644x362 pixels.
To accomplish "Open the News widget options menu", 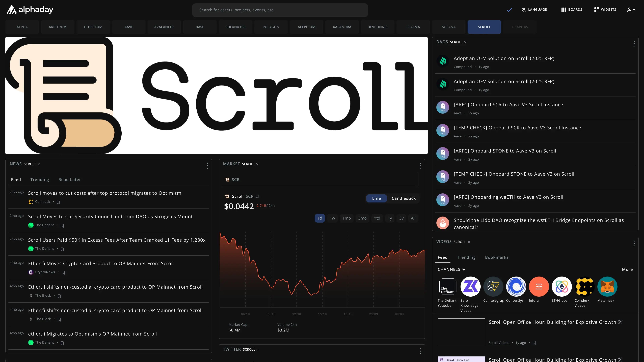I will coord(207,166).
